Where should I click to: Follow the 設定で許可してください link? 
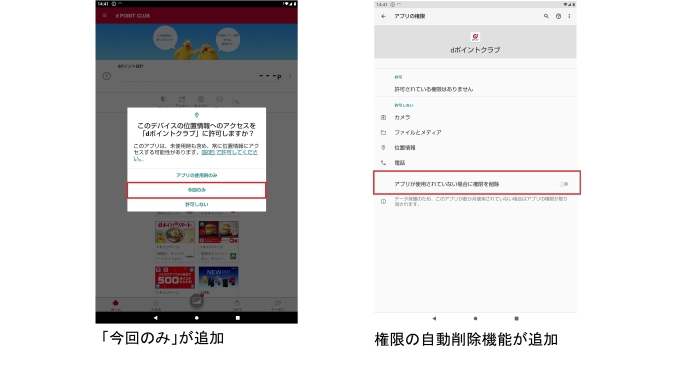pyautogui.click(x=229, y=152)
